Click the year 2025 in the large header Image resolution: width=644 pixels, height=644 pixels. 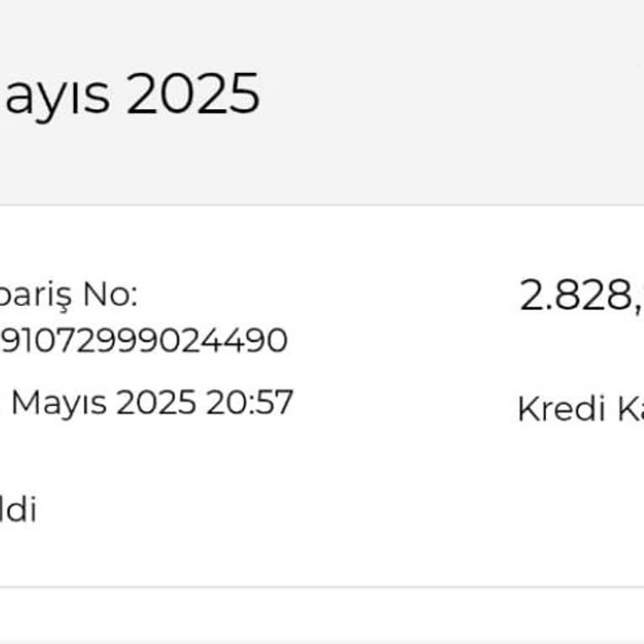(193, 94)
